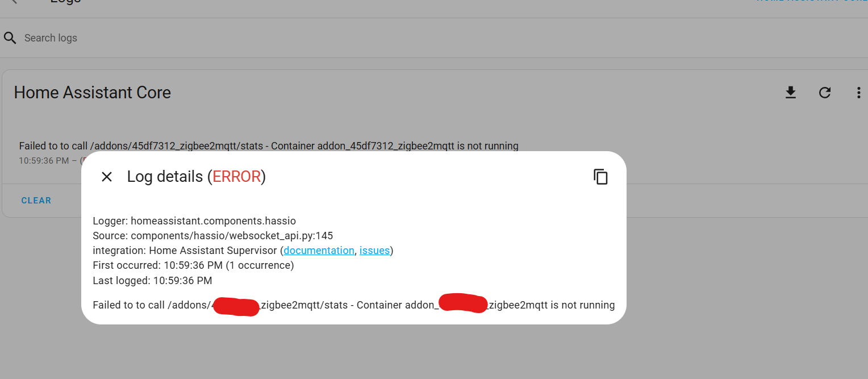Viewport: 868px width, 379px height.
Task: Open the Supervisor documentation link
Action: pos(319,250)
